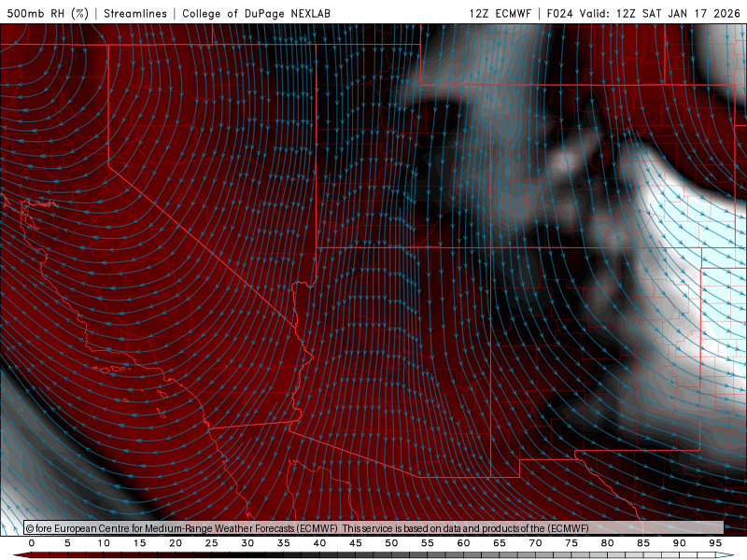Click the "65" colorbar label
Image resolution: width=747 pixels, height=560 pixels.
pos(500,543)
